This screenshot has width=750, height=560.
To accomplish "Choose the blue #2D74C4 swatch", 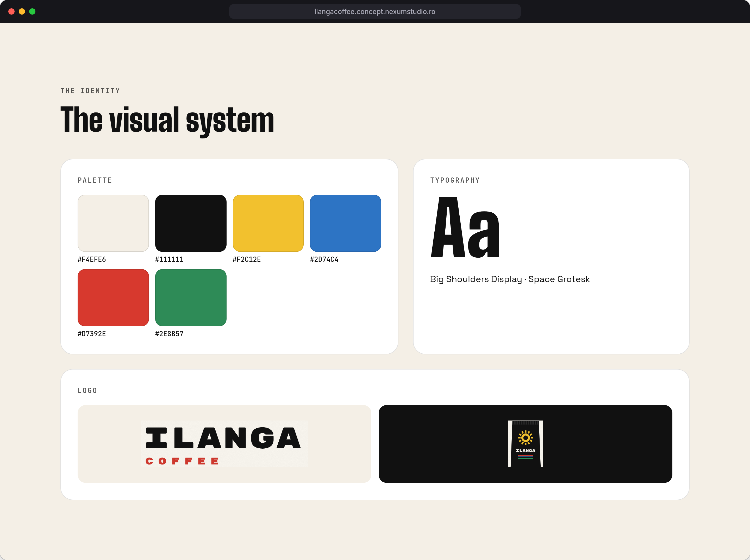I will (346, 223).
